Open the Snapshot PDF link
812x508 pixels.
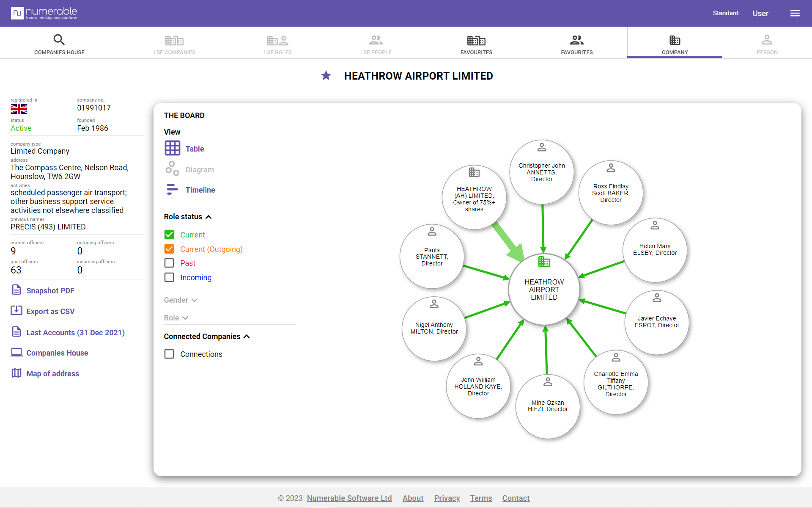(x=50, y=291)
